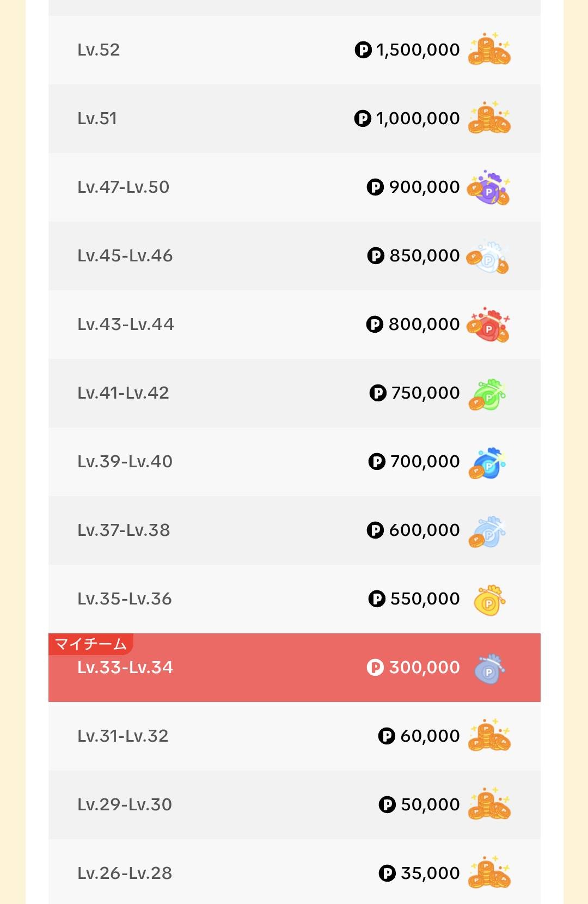The image size is (588, 904).
Task: Click the purple pouch icon for Lv.47-Lv.50
Action: (x=488, y=188)
